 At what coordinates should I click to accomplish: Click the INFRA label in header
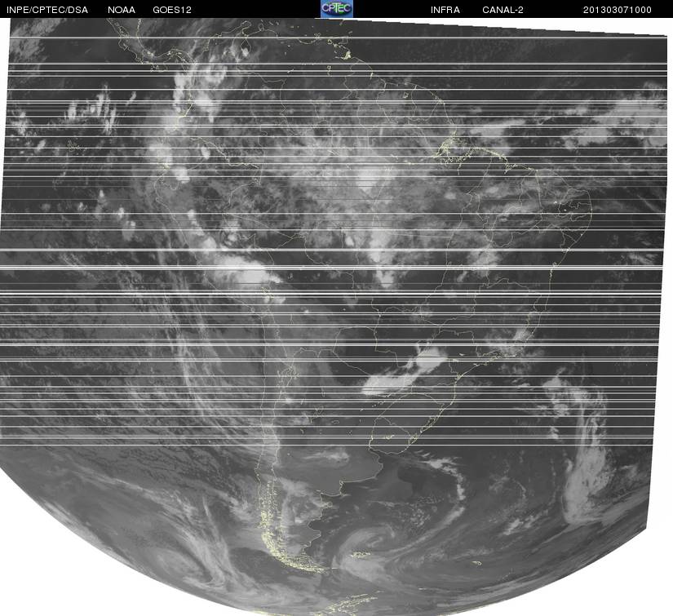(x=445, y=10)
